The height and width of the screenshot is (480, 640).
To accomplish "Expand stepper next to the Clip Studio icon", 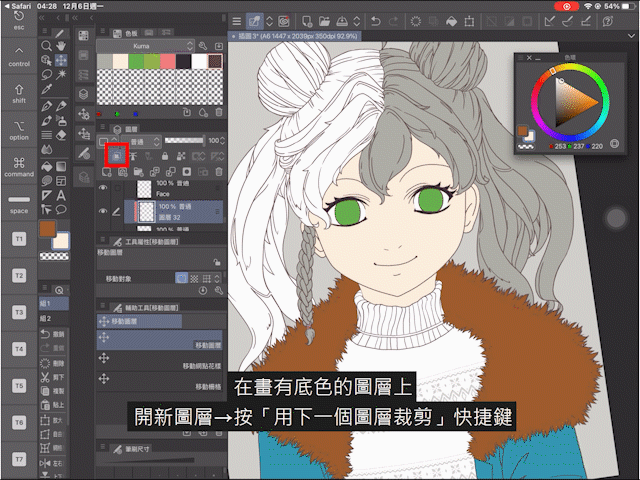I will click(269, 21).
